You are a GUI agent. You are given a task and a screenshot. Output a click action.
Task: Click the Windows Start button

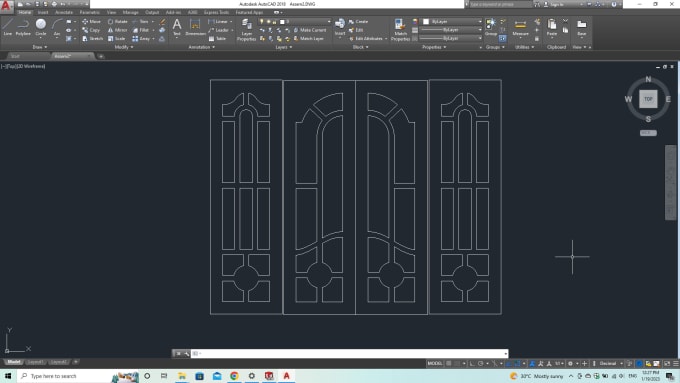(8, 376)
